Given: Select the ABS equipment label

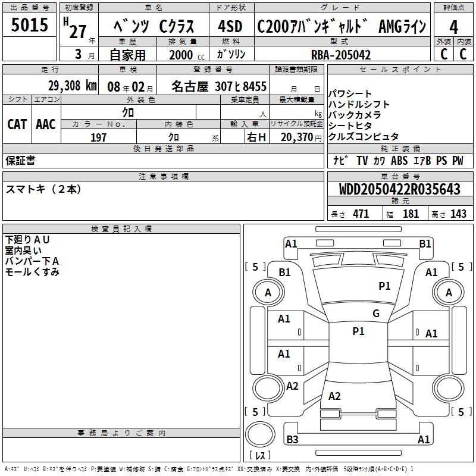Looking at the screenshot, I should pos(399,160).
